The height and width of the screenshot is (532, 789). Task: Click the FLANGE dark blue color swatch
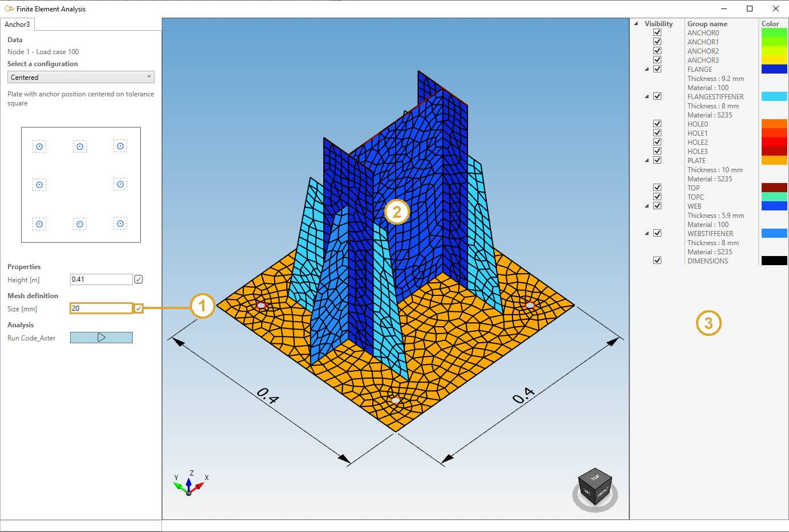click(x=774, y=69)
